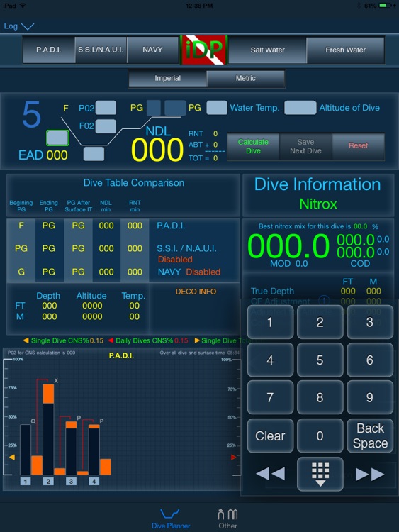Go to previous field with rewind arrows
This screenshot has width=399, height=532.
270,474
